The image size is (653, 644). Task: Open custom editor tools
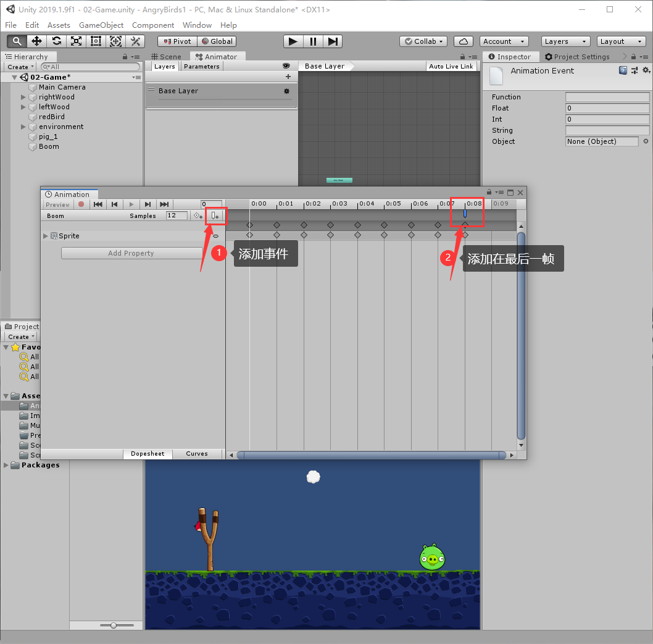pos(135,41)
